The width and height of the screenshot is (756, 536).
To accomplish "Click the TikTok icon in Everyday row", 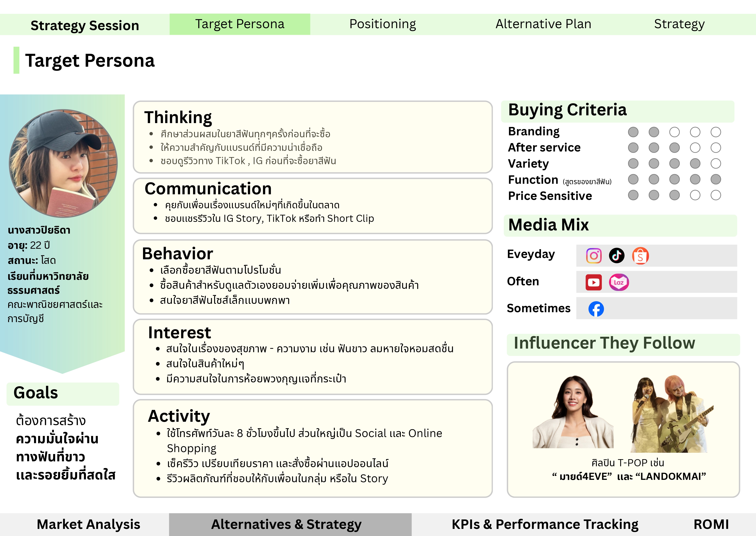I will pyautogui.click(x=617, y=256).
